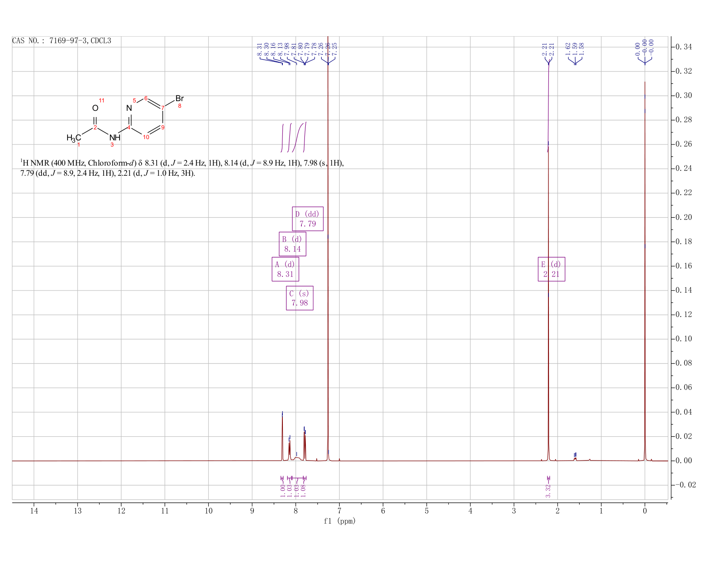Viewport: 728px width, 563px height.
Task: Select multiplet box A (d) 8.31
Action: (285, 269)
